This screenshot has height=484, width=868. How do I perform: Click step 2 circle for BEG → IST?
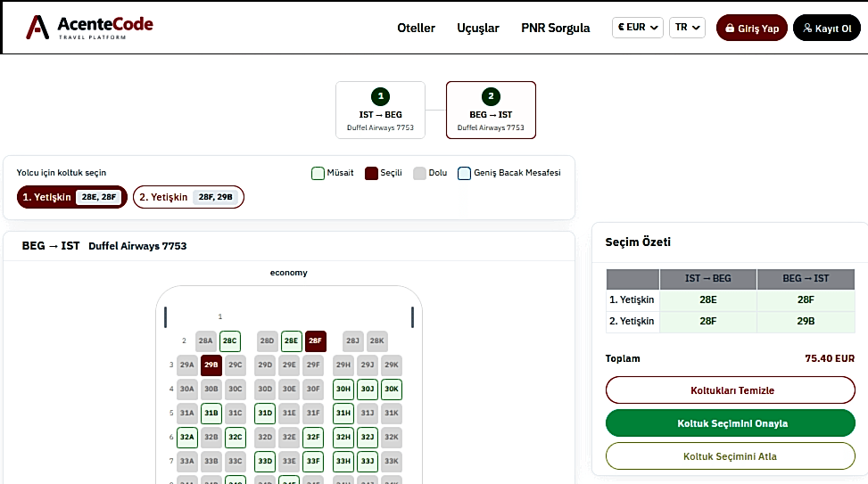491,96
